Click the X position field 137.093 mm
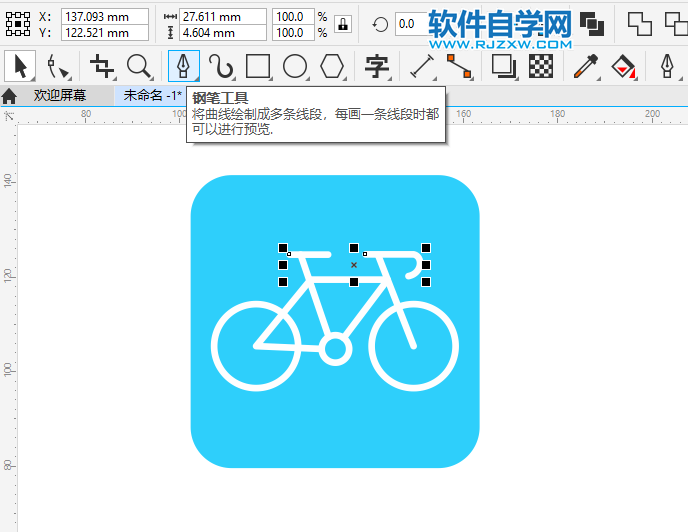Image resolution: width=688 pixels, height=532 pixels. (105, 17)
